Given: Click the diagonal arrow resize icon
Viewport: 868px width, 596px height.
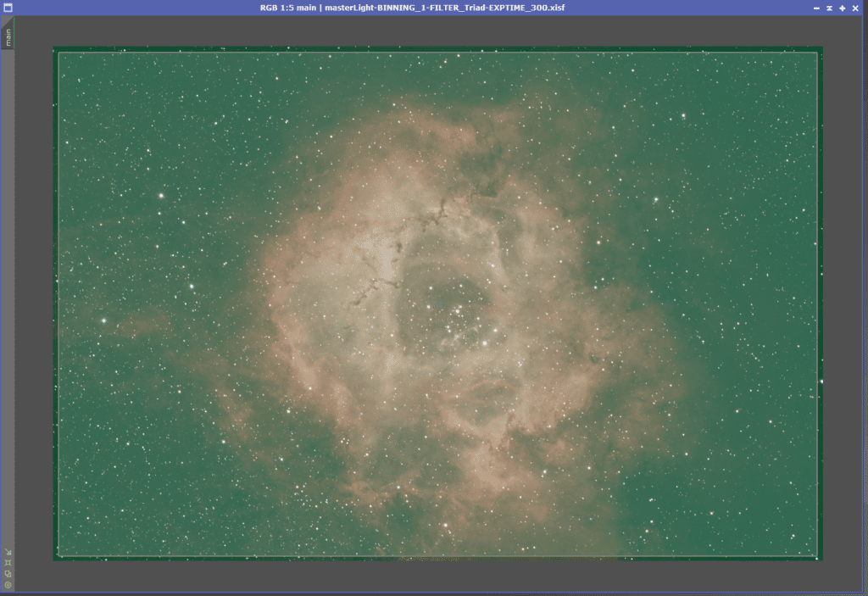Looking at the screenshot, I should point(8,552).
